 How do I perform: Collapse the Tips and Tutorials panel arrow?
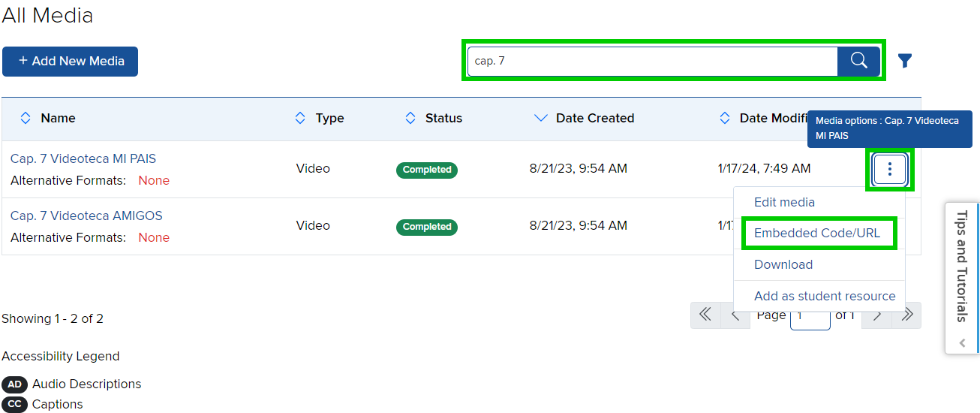tap(962, 342)
